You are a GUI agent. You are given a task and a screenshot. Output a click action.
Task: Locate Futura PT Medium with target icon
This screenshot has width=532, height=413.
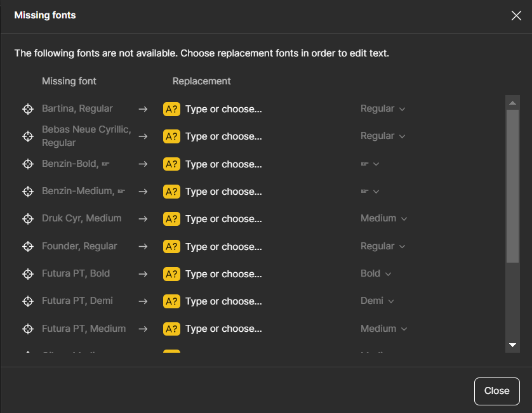tap(28, 329)
